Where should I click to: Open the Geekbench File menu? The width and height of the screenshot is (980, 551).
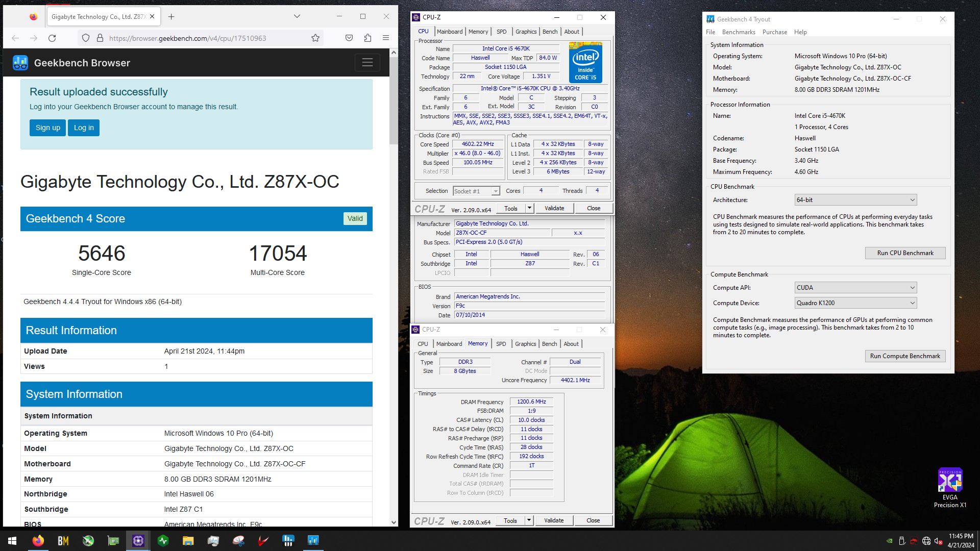click(710, 32)
